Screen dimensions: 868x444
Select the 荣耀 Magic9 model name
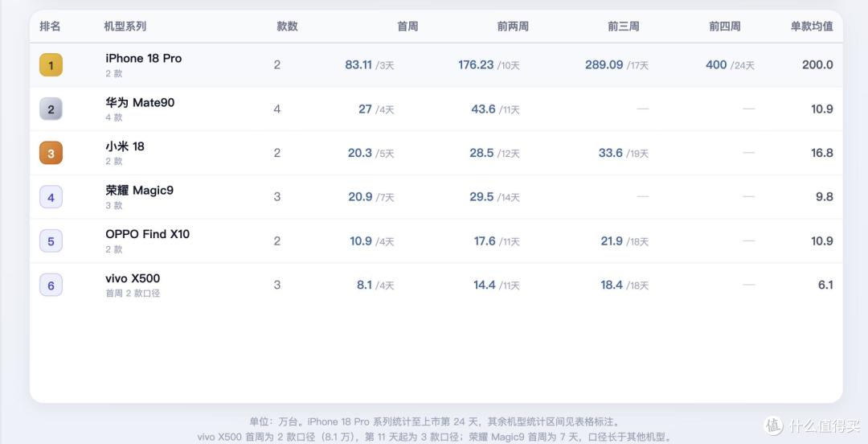click(140, 190)
